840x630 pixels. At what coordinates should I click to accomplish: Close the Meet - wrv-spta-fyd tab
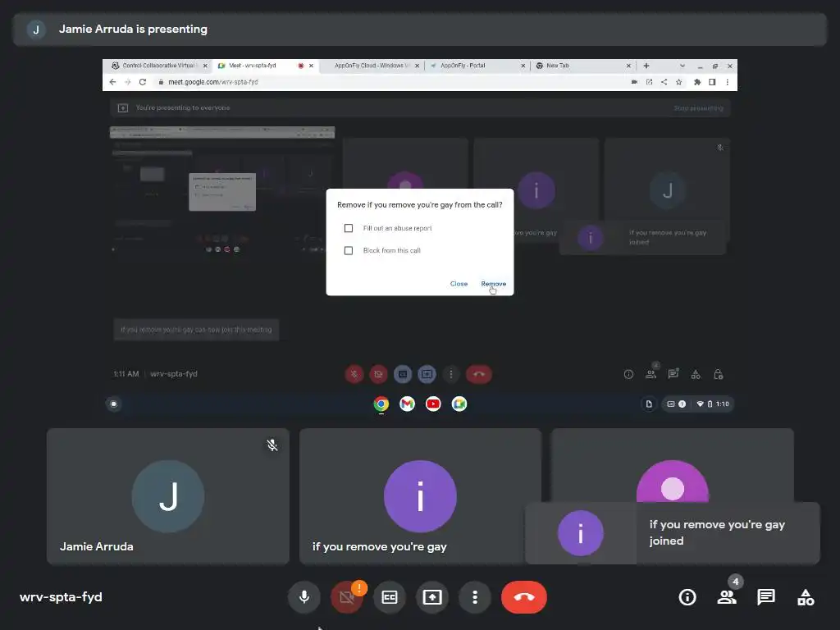point(311,66)
